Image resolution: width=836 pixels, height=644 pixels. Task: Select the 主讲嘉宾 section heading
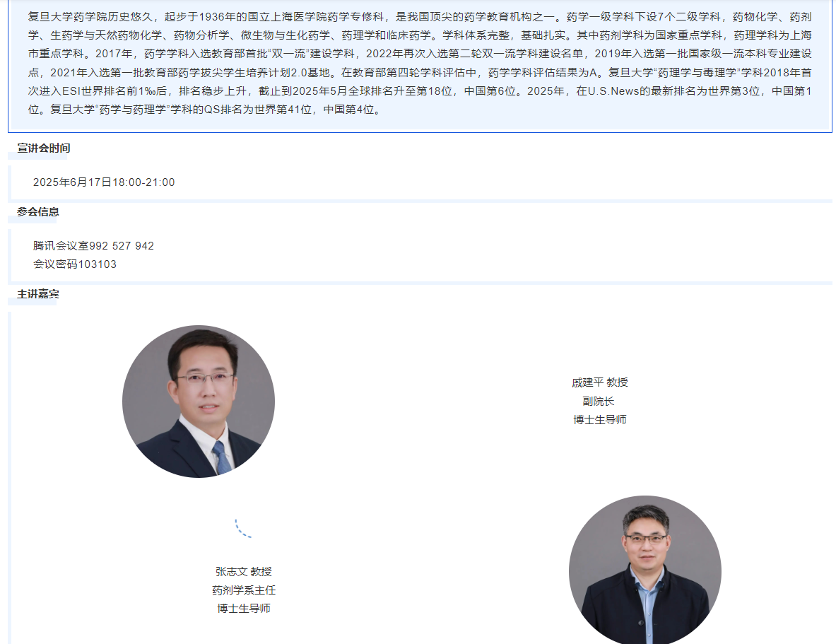[38, 294]
